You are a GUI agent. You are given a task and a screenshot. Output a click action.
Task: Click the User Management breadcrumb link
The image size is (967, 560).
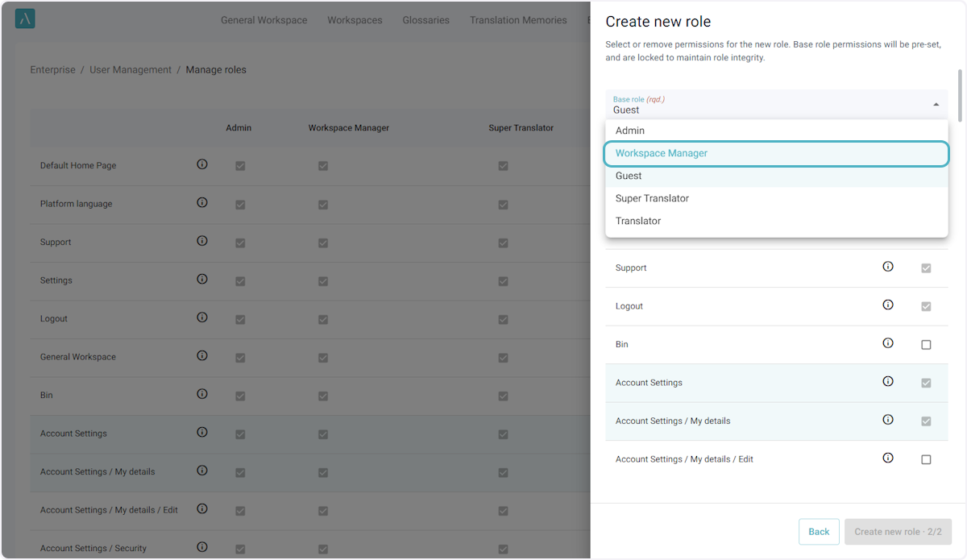pos(131,70)
